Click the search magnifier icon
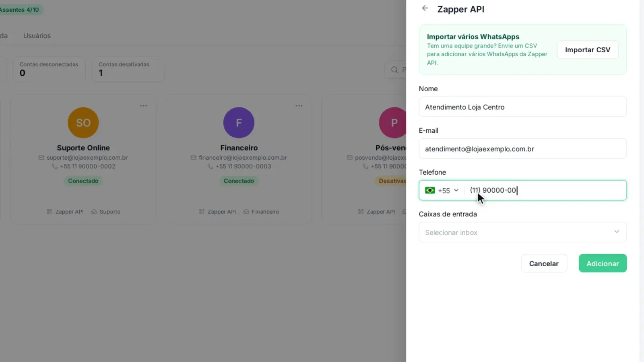Screen dimensions: 644x362 point(394,70)
